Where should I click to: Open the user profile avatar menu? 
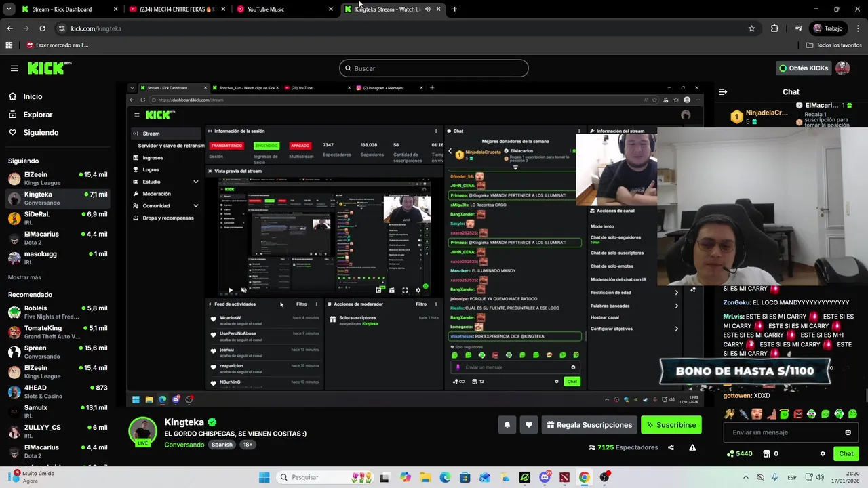pyautogui.click(x=843, y=68)
